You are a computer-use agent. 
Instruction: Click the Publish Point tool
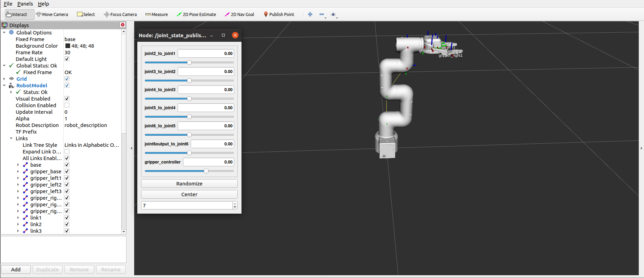coord(279,14)
